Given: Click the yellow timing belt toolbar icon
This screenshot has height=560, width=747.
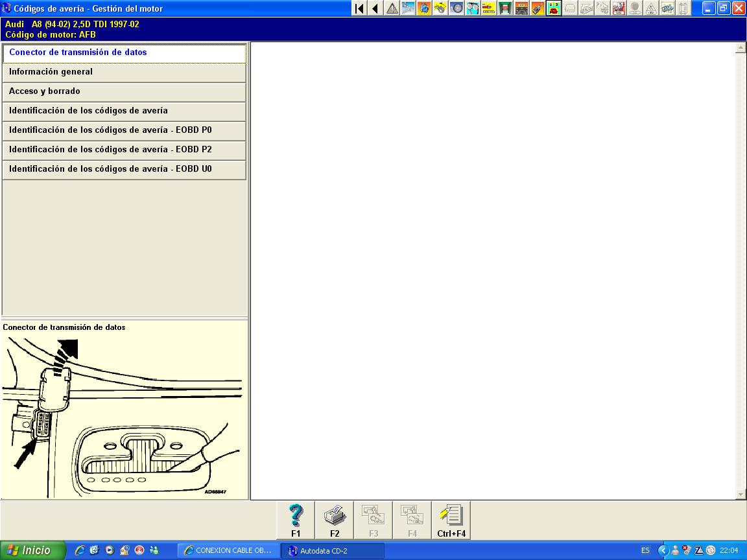Looking at the screenshot, I should pos(441,8).
